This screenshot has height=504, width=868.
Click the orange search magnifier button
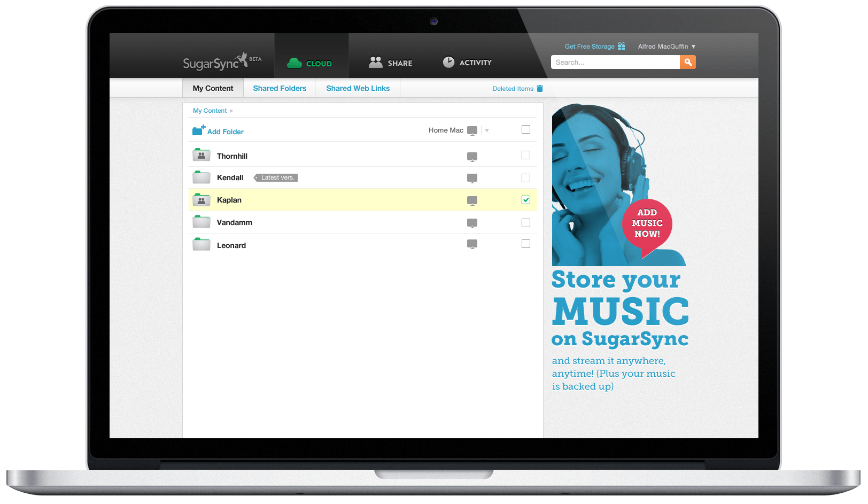688,62
